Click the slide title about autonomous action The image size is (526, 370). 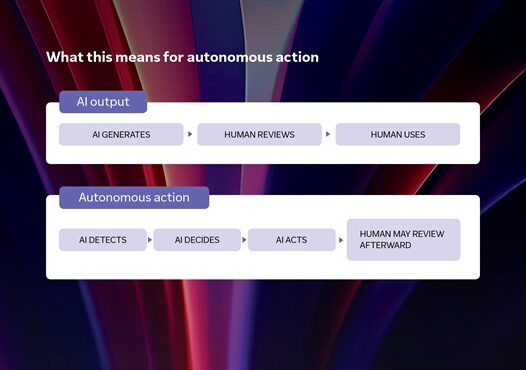[x=182, y=57]
